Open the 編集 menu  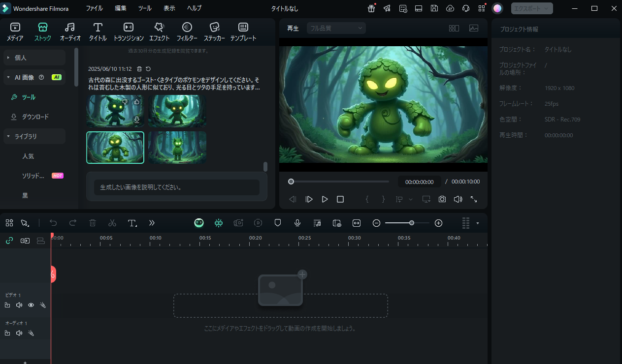(x=121, y=8)
